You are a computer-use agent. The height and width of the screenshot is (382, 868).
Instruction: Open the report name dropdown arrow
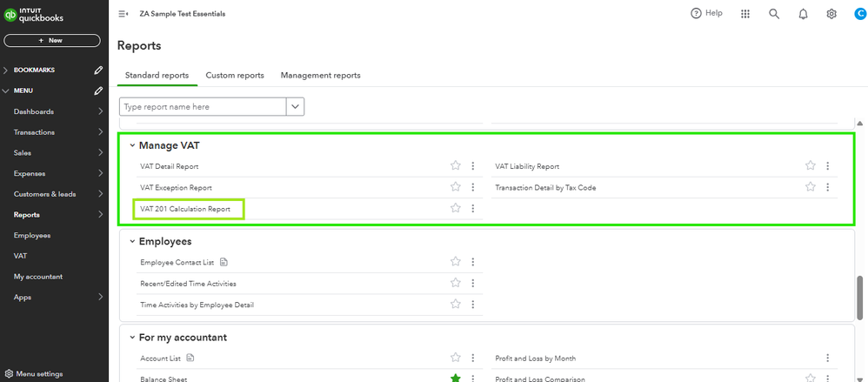296,106
